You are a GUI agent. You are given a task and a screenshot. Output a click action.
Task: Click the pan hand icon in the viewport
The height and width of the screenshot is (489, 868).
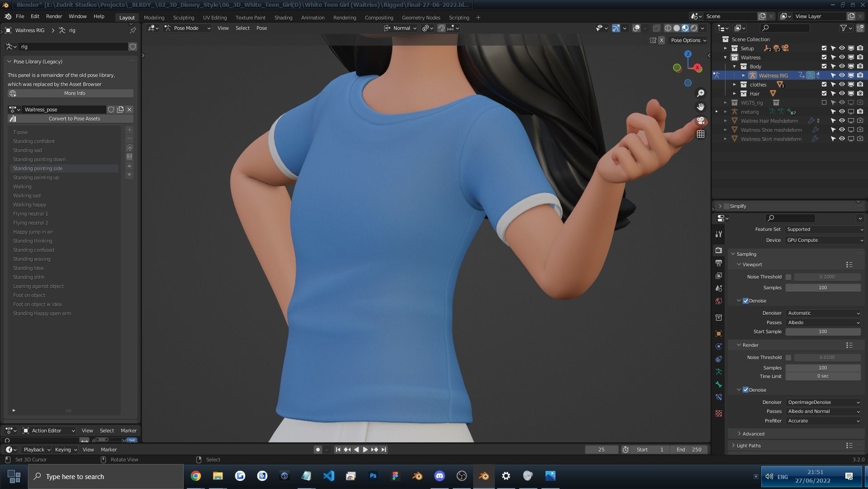701,107
